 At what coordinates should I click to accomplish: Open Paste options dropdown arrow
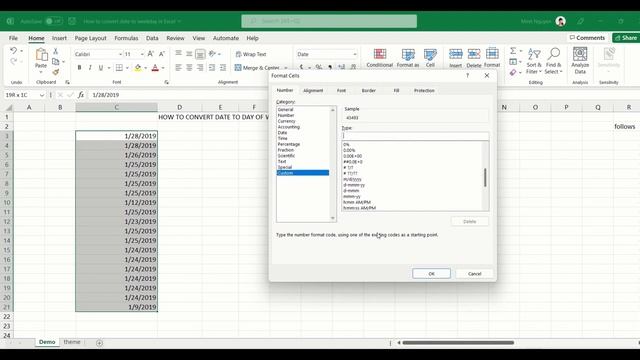41,72
